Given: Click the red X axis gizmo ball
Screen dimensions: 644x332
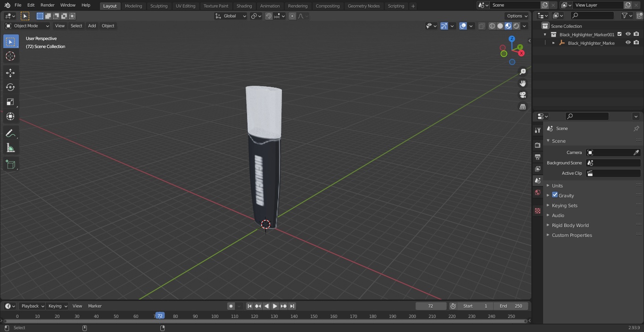Looking at the screenshot, I should tap(521, 53).
